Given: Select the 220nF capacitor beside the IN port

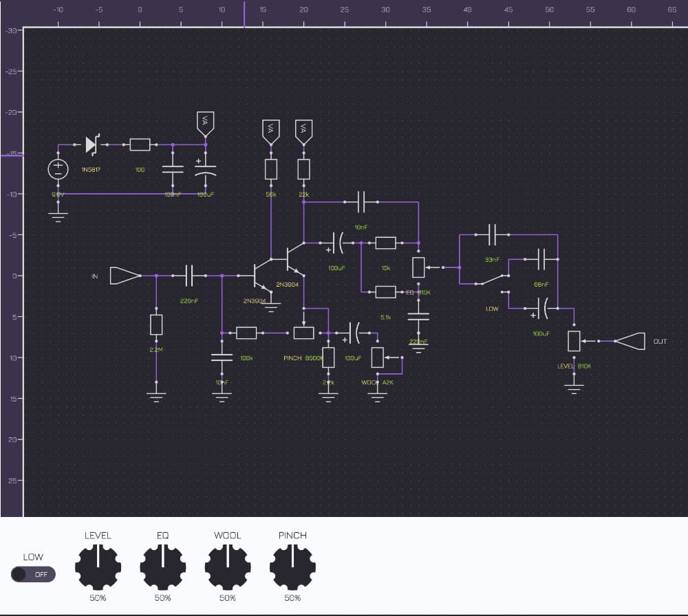Looking at the screenshot, I should tap(189, 276).
